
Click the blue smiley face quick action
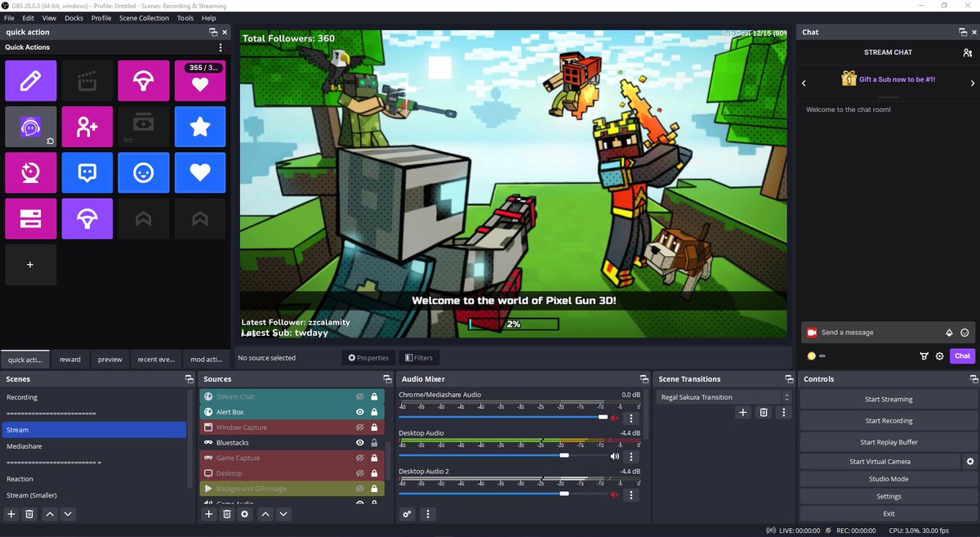point(144,172)
